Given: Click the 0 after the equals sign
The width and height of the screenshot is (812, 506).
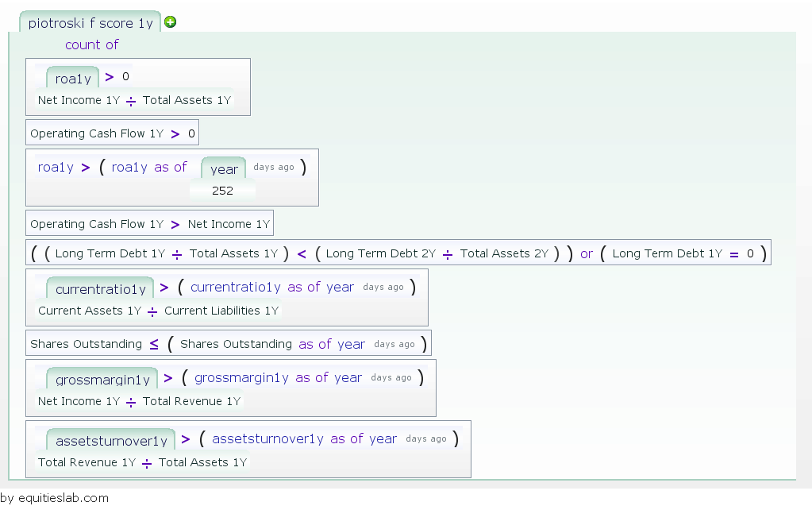Looking at the screenshot, I should [x=750, y=253].
